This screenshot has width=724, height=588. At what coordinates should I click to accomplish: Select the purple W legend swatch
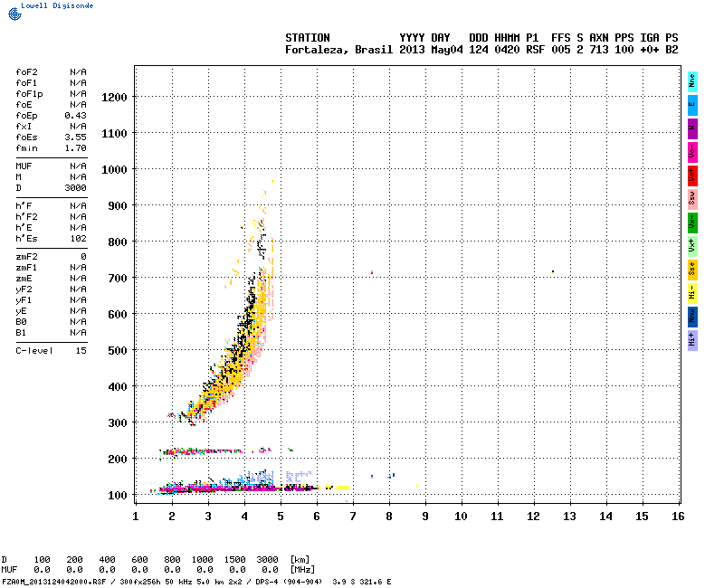692,128
